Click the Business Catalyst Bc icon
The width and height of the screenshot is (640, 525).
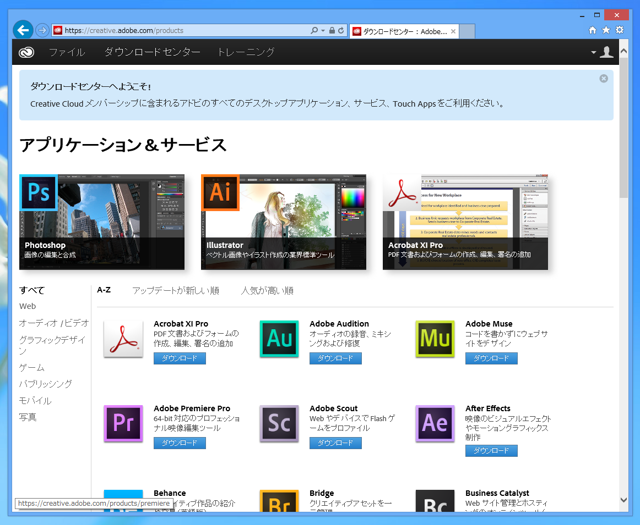pyautogui.click(x=435, y=501)
